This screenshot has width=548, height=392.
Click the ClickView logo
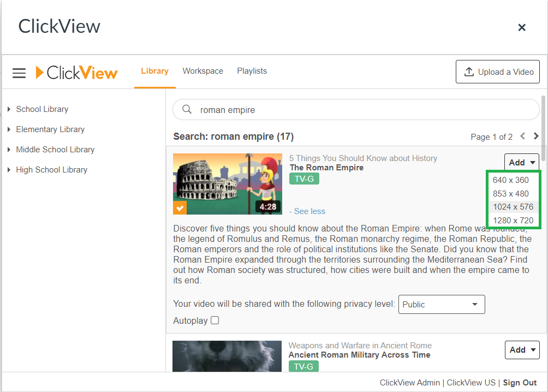(x=76, y=73)
